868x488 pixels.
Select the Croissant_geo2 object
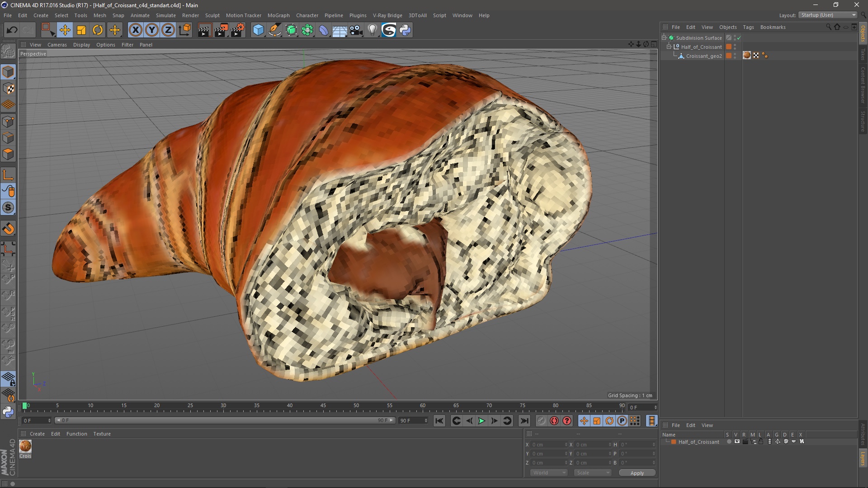[704, 56]
